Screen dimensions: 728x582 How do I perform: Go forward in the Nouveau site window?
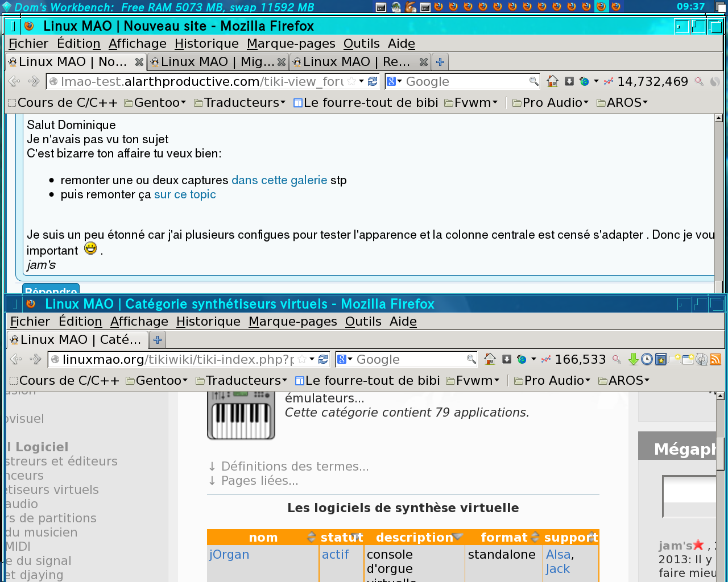coord(34,82)
